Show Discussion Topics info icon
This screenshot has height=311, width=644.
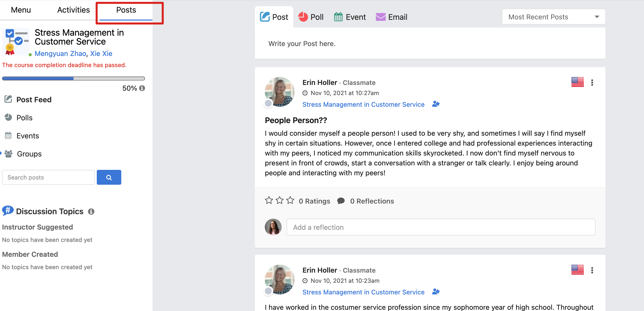[91, 212]
